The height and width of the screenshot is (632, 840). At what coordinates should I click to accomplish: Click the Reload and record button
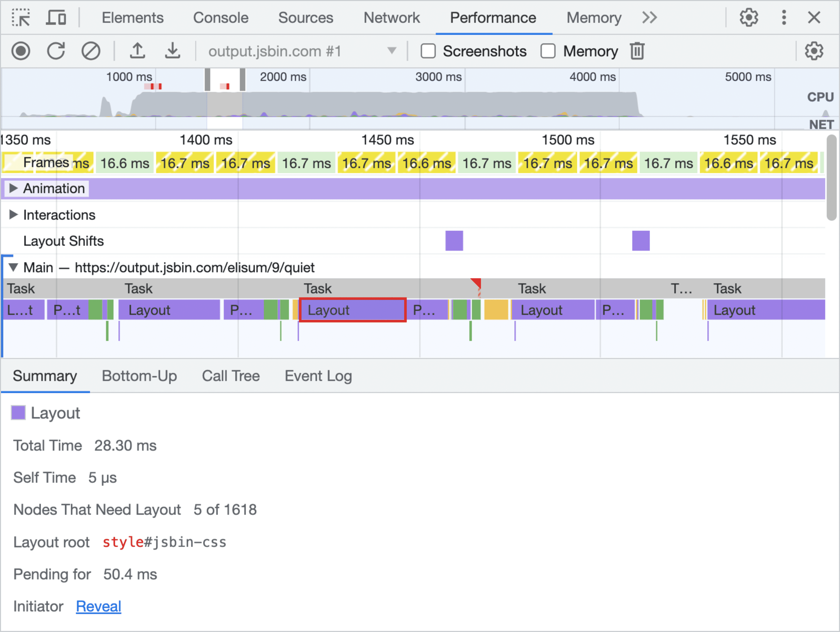click(58, 52)
